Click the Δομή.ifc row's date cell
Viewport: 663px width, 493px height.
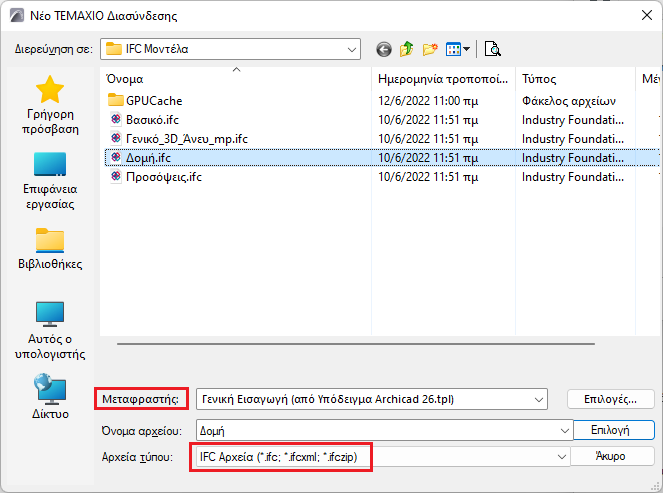(428, 158)
